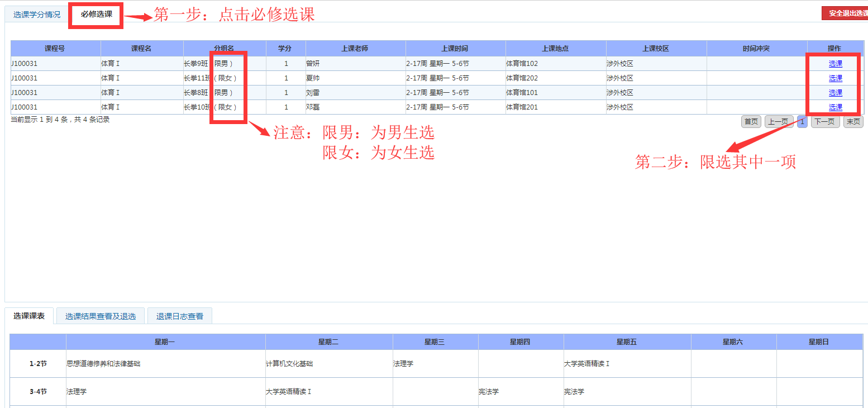This screenshot has height=408, width=868.
Task: Click 选课 link for 长拳11班 taught by 夏帅
Action: pyautogui.click(x=834, y=78)
